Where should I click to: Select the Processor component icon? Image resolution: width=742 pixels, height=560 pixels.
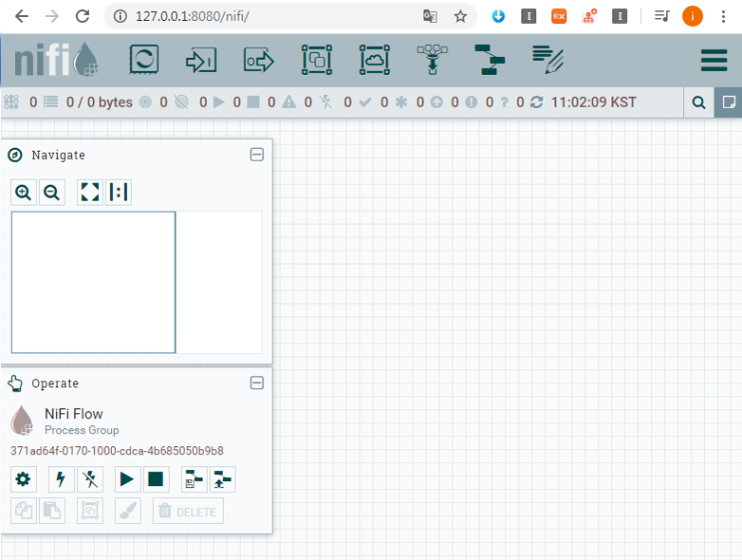point(144,60)
